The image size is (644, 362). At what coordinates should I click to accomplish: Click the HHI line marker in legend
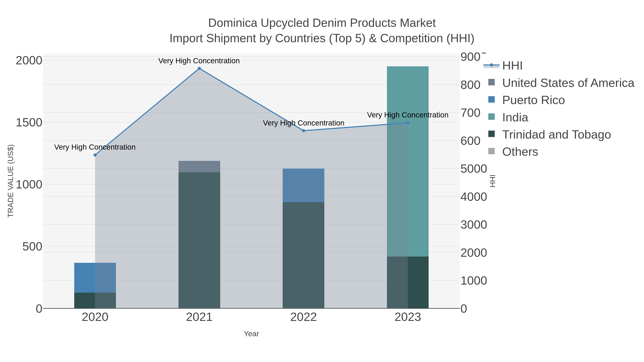[492, 65]
